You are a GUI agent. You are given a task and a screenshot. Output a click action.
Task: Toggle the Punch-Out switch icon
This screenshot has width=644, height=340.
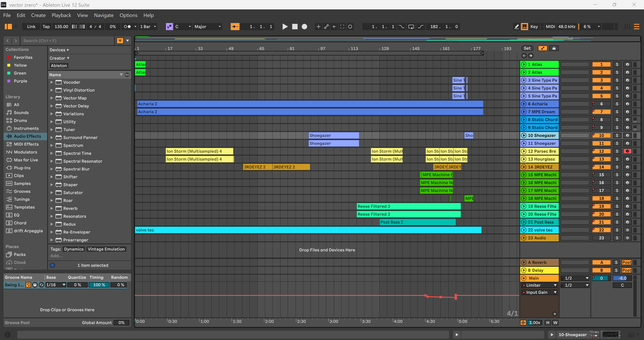[x=421, y=27]
